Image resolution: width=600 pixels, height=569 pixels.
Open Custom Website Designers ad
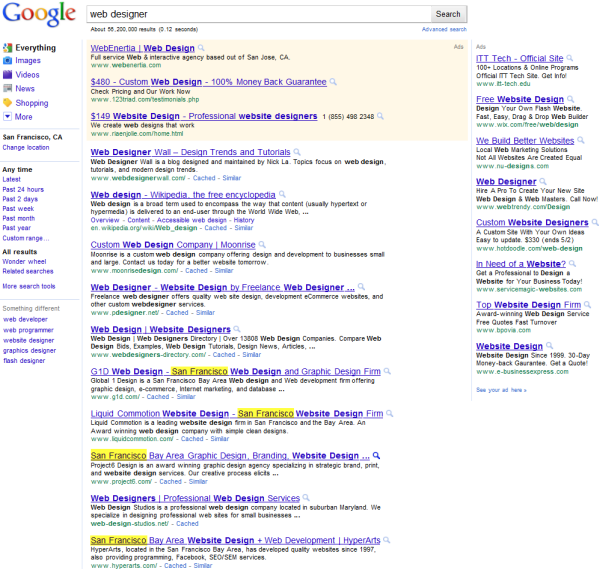[532, 222]
